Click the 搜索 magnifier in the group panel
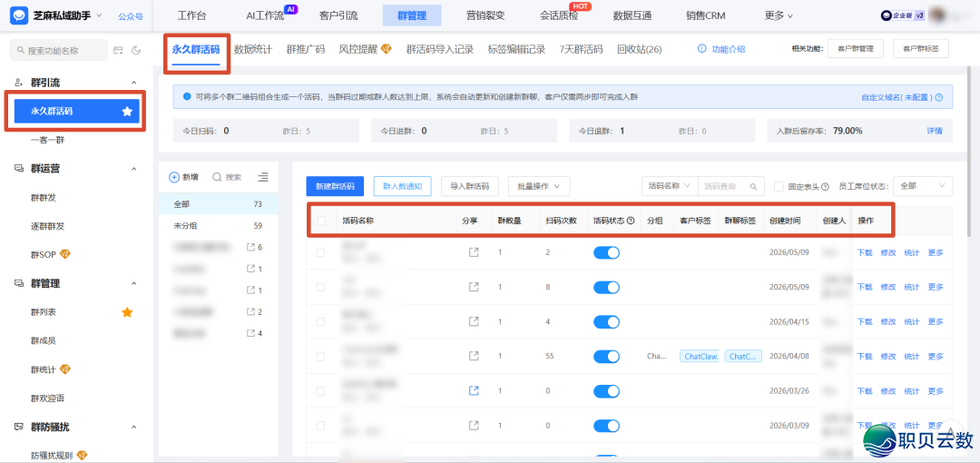The image size is (980, 463). (217, 177)
